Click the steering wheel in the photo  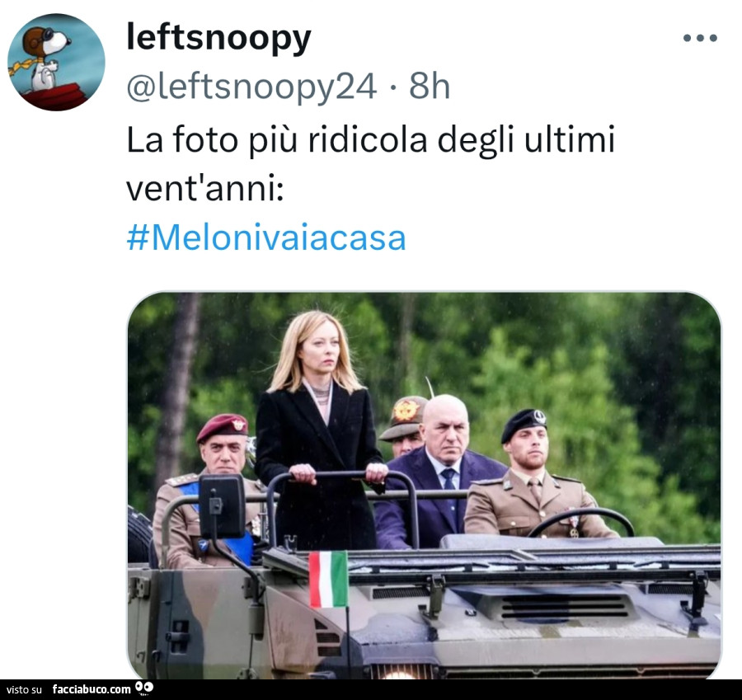click(580, 522)
